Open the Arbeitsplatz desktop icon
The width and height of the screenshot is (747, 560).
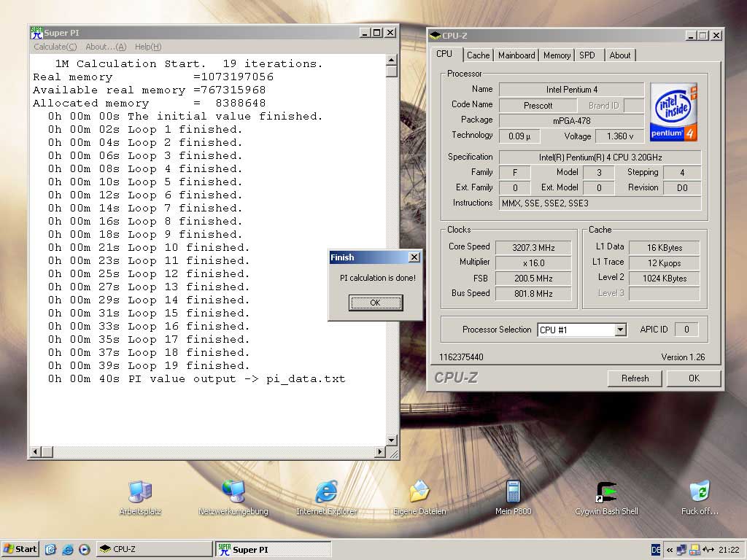(x=139, y=492)
